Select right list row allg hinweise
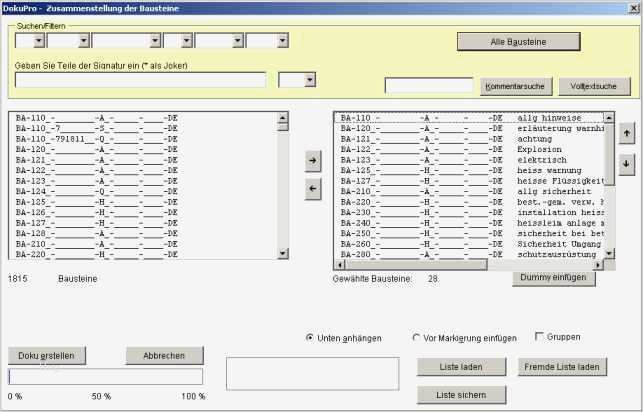The image size is (643, 412). coord(470,118)
